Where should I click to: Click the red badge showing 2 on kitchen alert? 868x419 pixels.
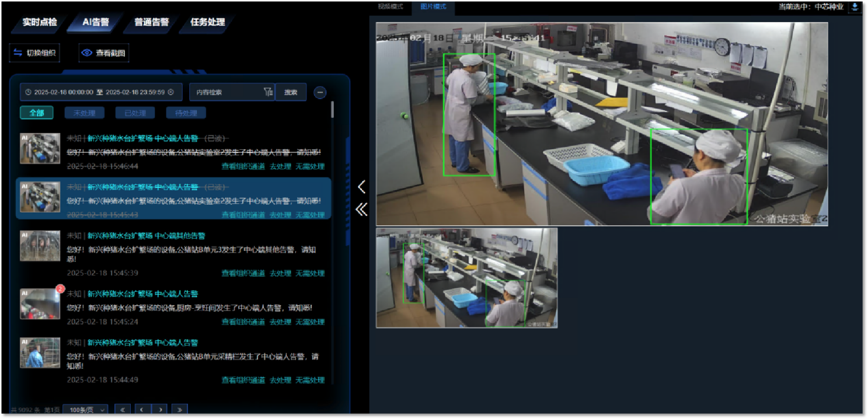click(x=59, y=289)
